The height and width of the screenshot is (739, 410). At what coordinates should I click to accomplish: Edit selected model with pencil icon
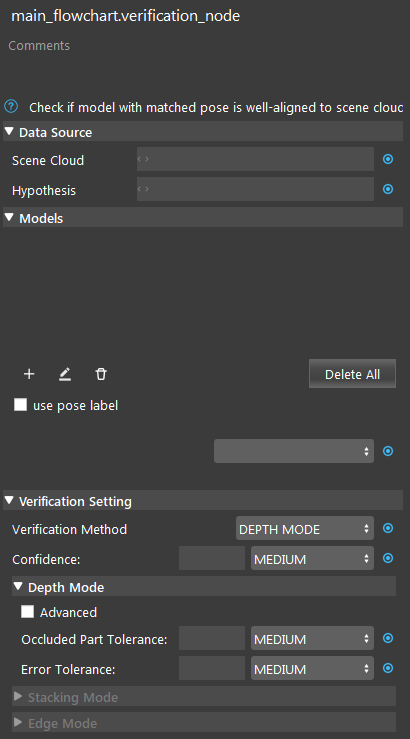click(65, 374)
